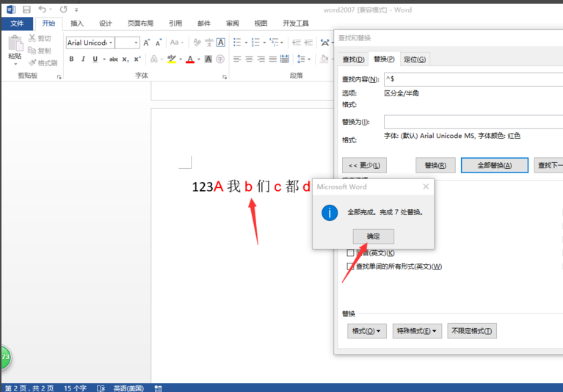Open the 格式(O) dropdown button
The image size is (563, 392).
[366, 331]
